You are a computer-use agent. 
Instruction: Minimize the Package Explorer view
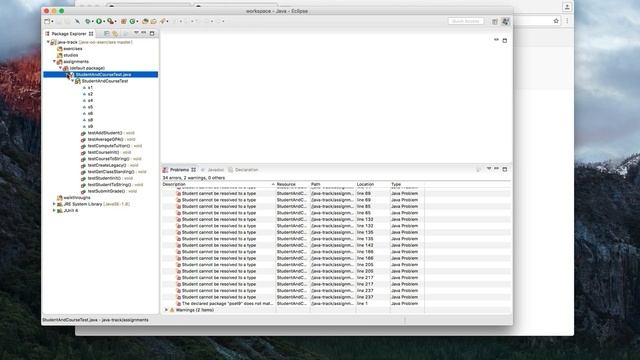tap(144, 33)
